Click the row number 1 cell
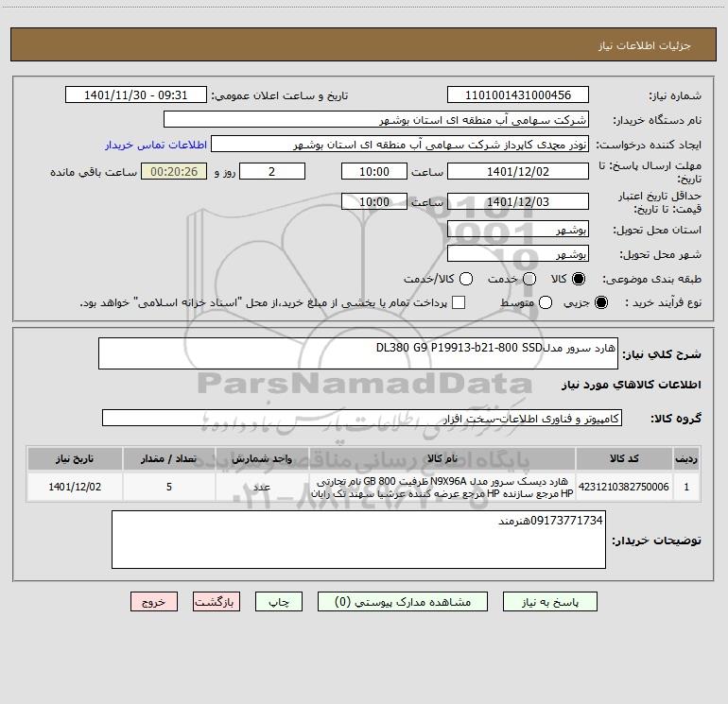 pyautogui.click(x=686, y=487)
